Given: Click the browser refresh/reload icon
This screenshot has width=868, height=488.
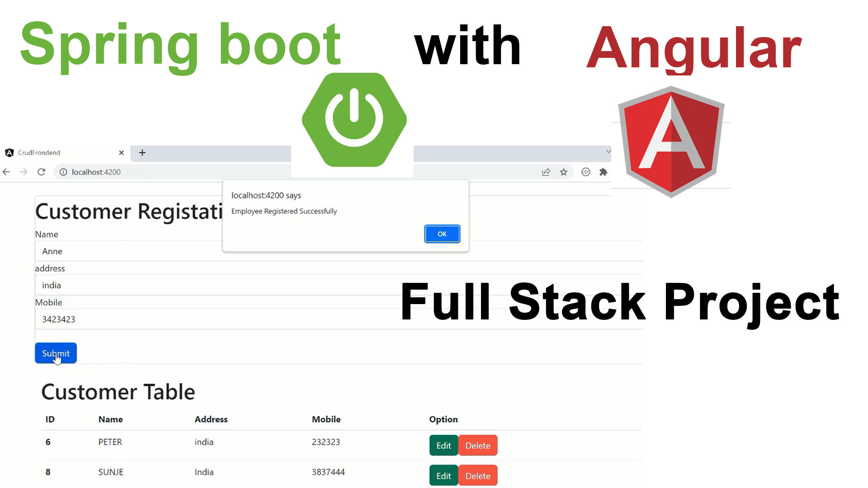Looking at the screenshot, I should pos(42,172).
